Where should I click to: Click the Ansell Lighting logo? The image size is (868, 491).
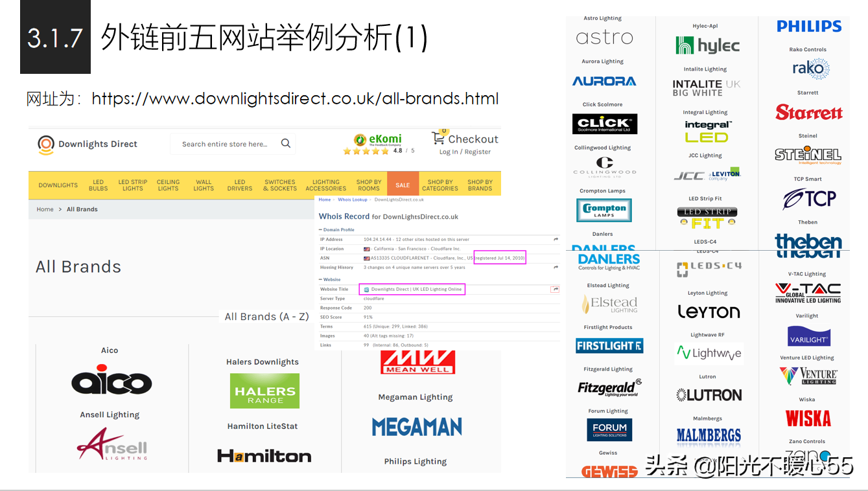pyautogui.click(x=112, y=444)
